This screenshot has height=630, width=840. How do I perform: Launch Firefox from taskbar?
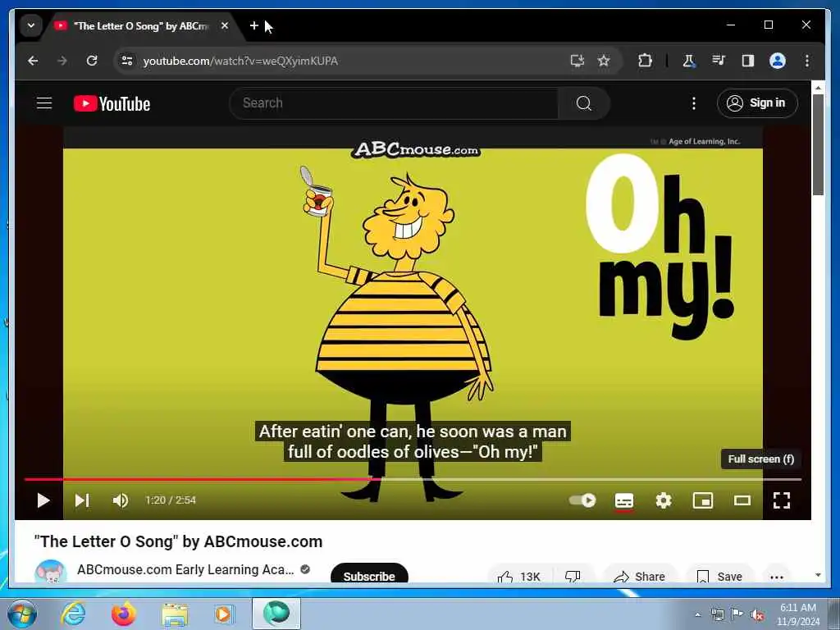pos(123,614)
